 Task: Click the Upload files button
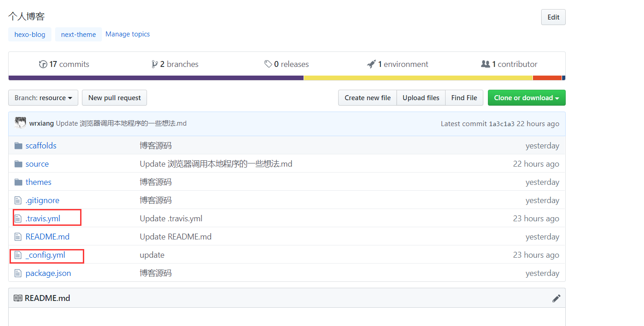[421, 98]
